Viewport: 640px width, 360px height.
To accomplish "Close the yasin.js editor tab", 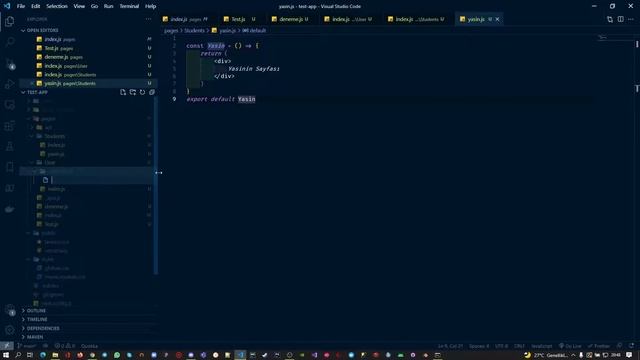I will click(x=497, y=19).
